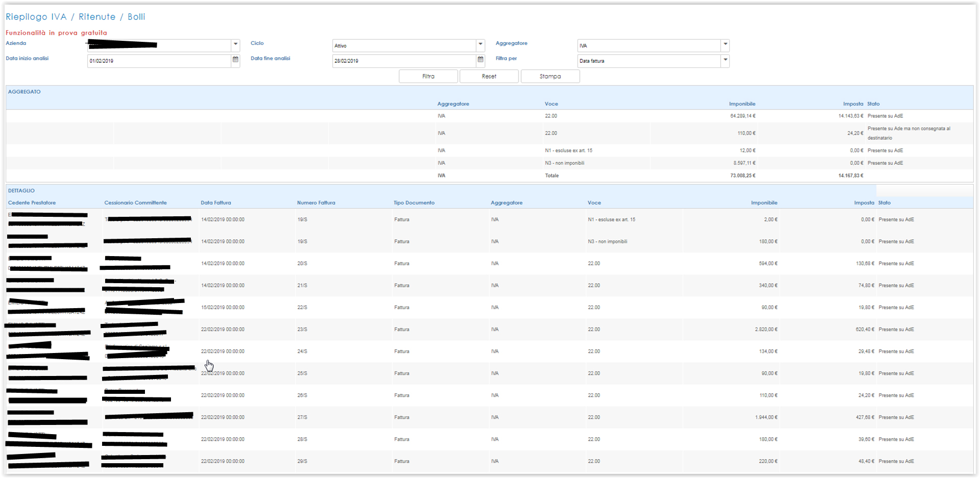Click the Reset button
Screen dimensions: 980x478
489,77
